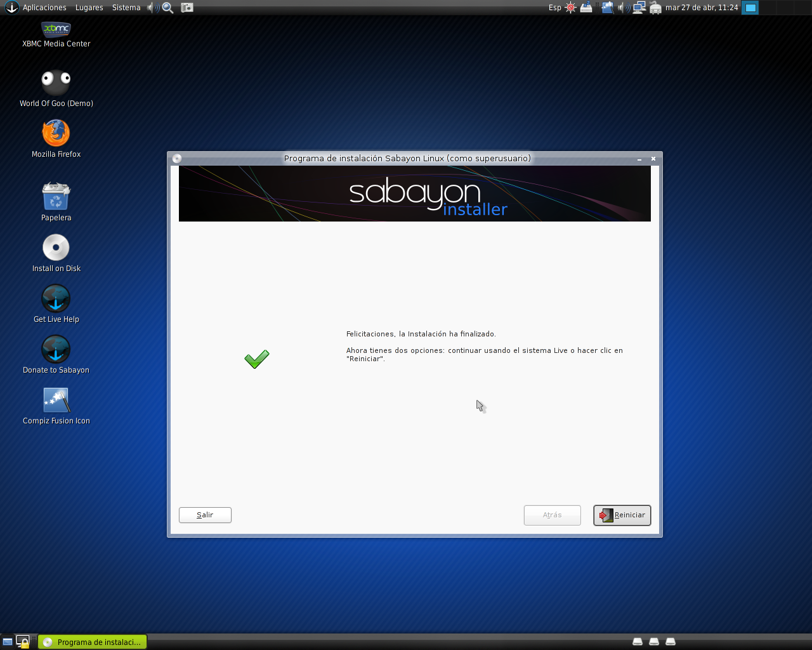Close the Sabayon installer window
This screenshot has width=812, height=650.
[653, 159]
